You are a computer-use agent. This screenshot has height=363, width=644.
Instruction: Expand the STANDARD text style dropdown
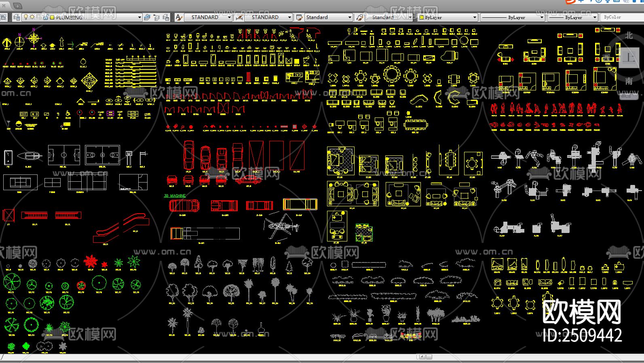coord(229,17)
